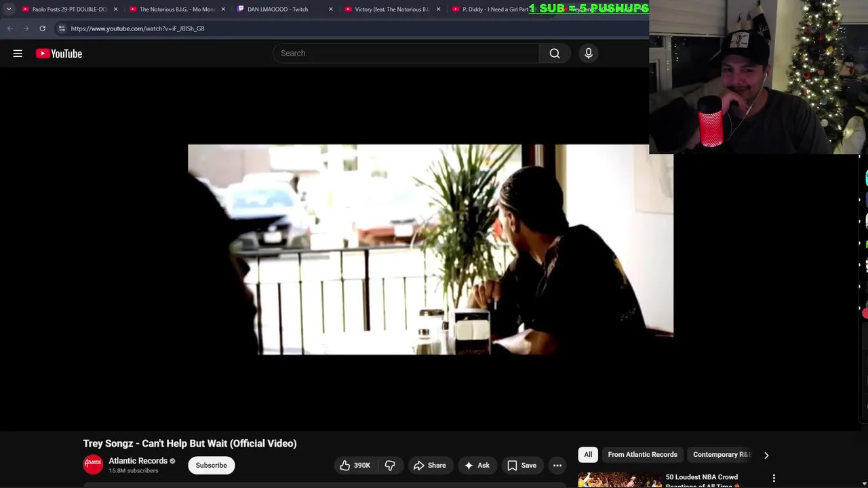Open more actions ellipsis under video
868x488 pixels.
(x=557, y=466)
